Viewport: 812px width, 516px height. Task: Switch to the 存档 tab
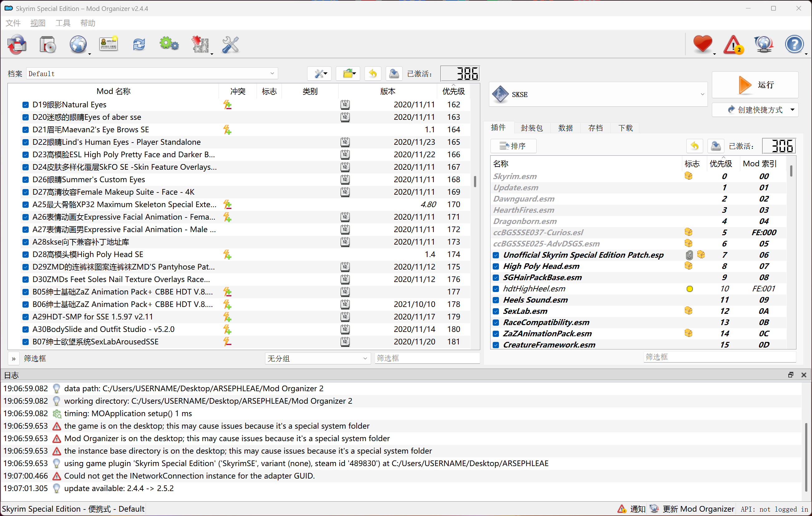point(596,128)
